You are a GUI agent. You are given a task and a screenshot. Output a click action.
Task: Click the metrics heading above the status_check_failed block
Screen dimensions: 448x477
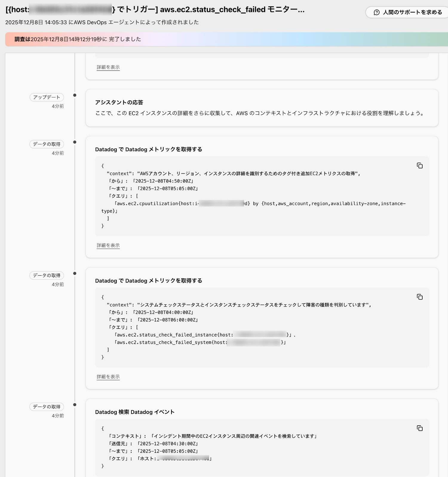click(x=149, y=281)
